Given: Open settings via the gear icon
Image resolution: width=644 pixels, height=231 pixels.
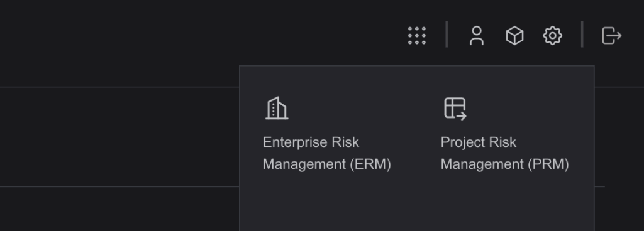Looking at the screenshot, I should (x=552, y=36).
